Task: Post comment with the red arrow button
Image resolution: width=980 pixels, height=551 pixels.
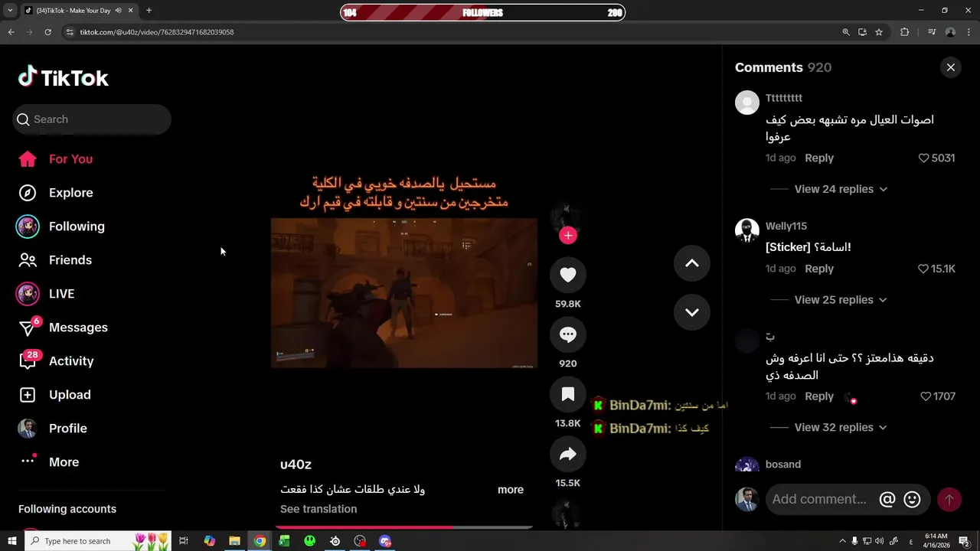Action: (x=949, y=500)
